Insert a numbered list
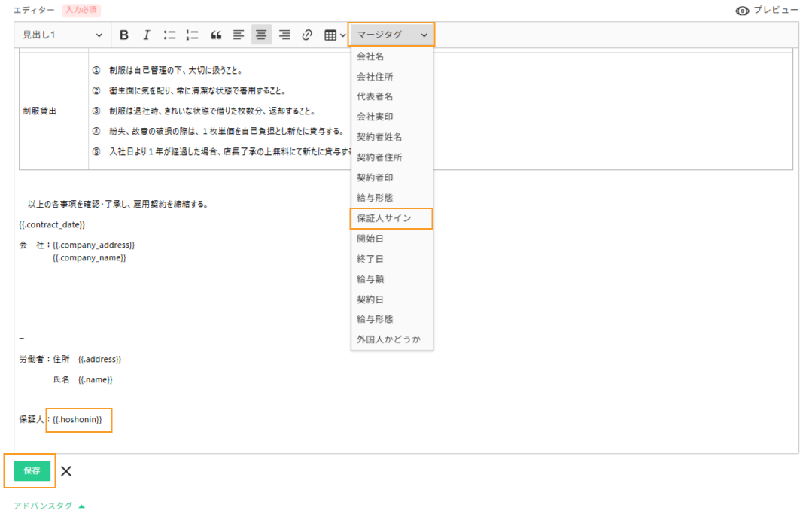 [192, 35]
